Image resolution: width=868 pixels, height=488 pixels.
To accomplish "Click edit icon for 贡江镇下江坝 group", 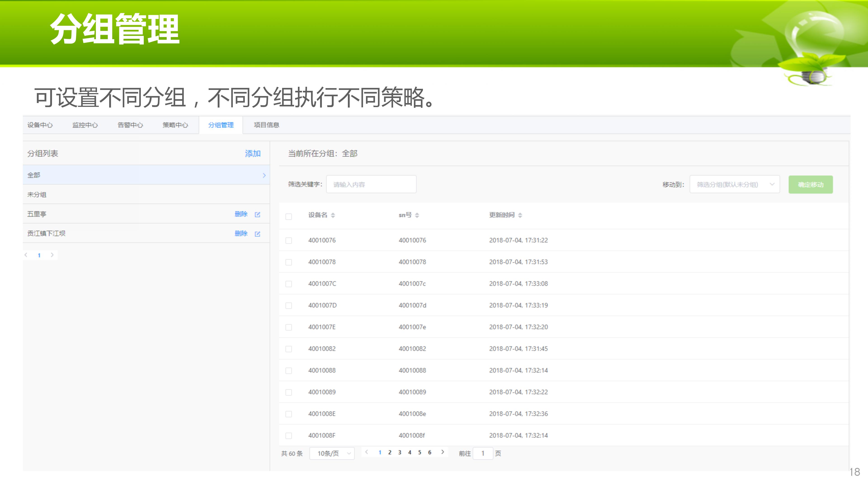I will [257, 234].
